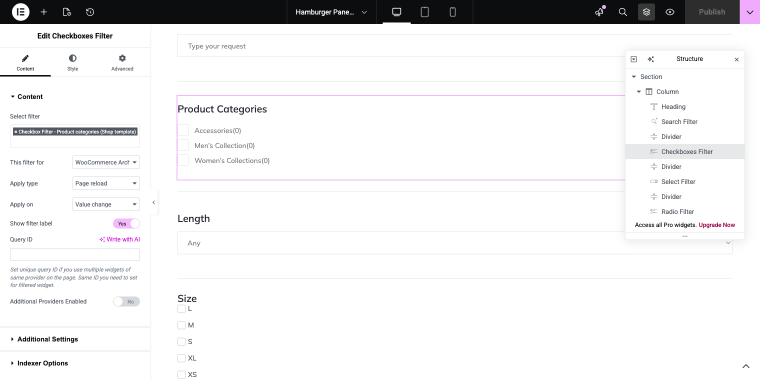760x380 pixels.
Task: Close the Structure panel
Action: (737, 60)
